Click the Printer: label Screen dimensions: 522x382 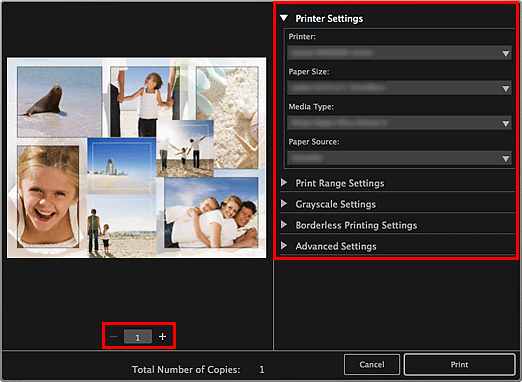click(x=302, y=37)
